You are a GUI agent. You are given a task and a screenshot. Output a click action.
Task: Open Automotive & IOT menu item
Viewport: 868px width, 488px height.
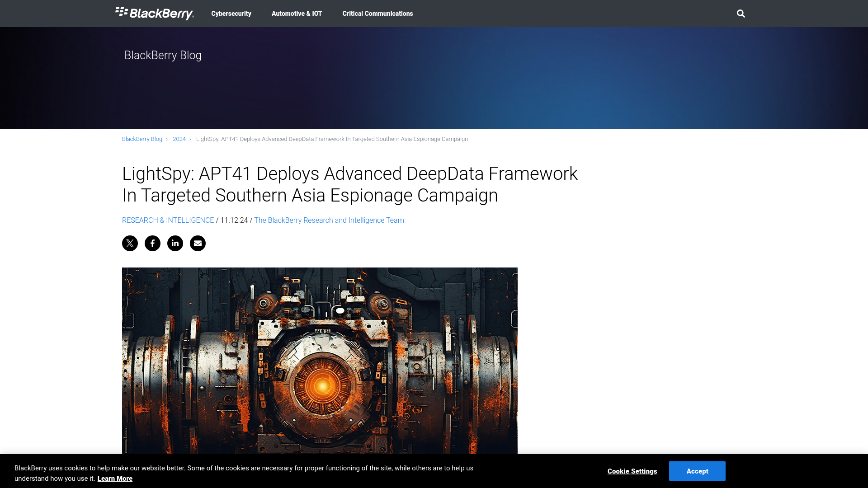pos(296,13)
